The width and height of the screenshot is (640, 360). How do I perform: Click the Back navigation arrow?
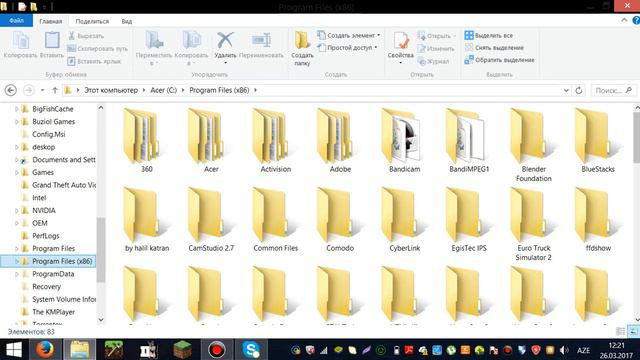coord(11,90)
